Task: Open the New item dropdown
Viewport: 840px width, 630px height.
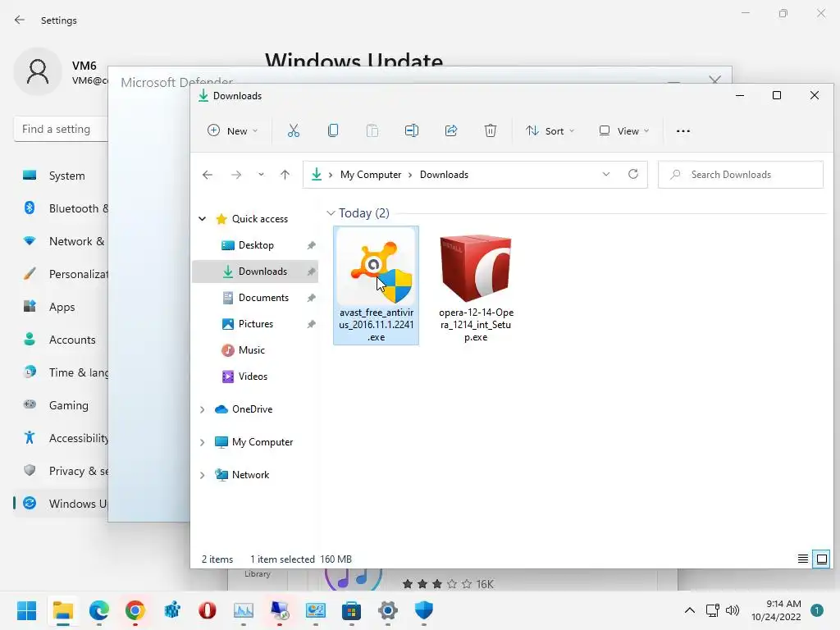Action: pos(232,130)
